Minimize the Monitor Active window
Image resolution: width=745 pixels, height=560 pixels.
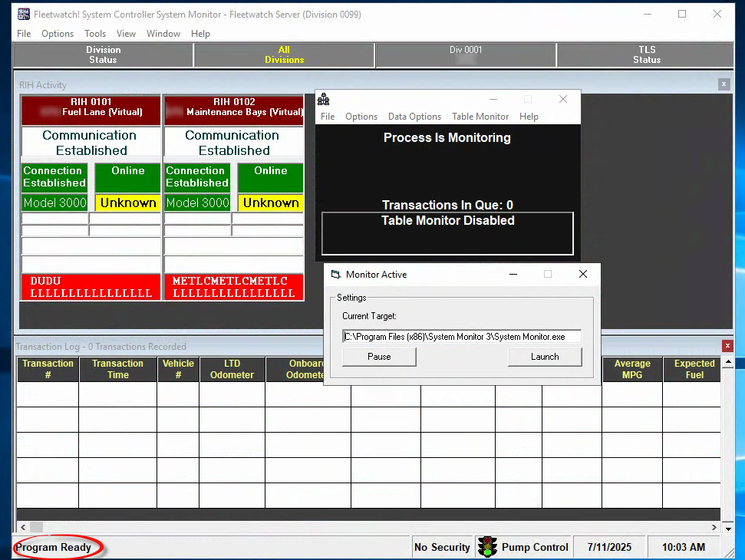(513, 274)
